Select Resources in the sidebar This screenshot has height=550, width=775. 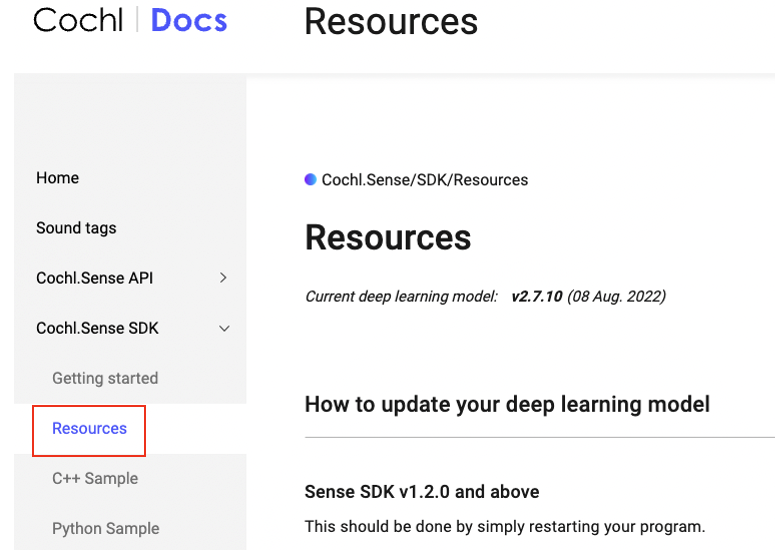[x=89, y=428]
